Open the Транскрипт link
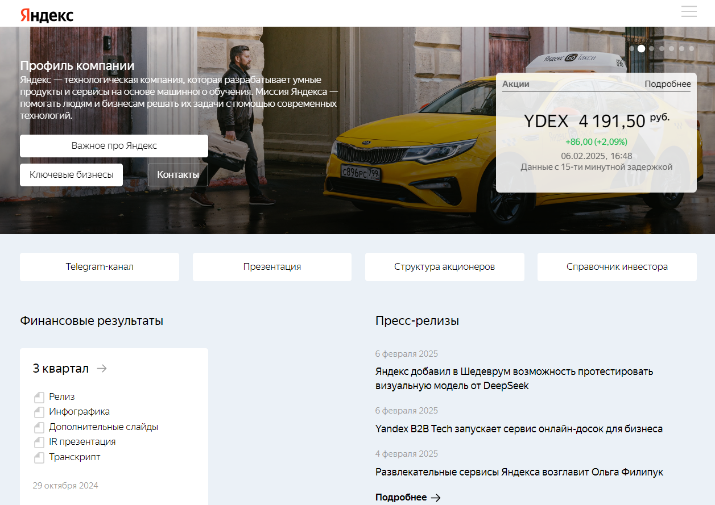 click(74, 457)
